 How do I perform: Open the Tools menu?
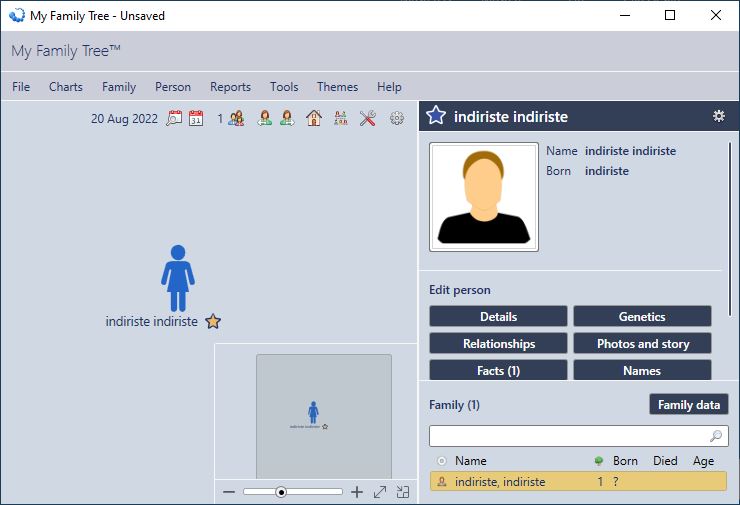click(284, 87)
